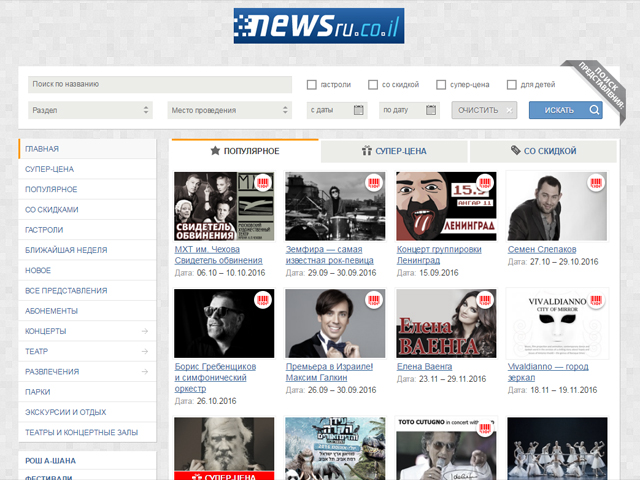Image resolution: width=640 pixels, height=480 pixels.
Task: Open 'Концерт группировки Ленинград' link
Action: [x=439, y=255]
